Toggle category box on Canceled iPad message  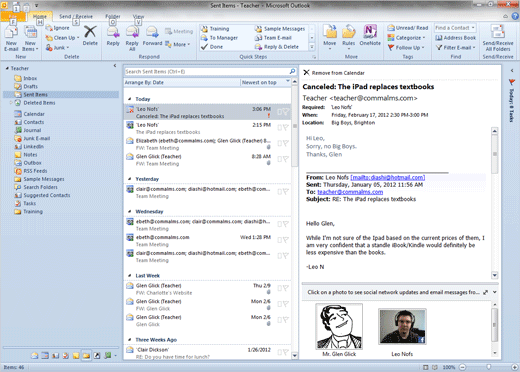[280, 112]
